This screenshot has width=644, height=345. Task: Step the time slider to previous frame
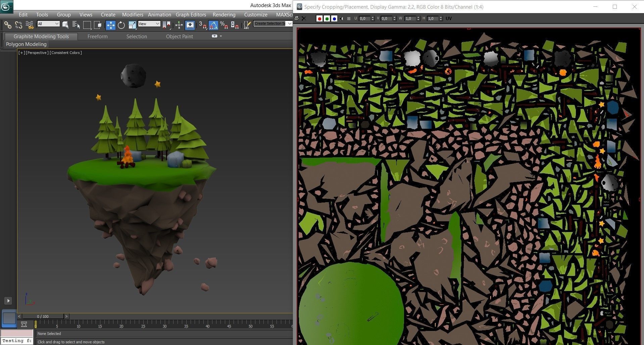point(19,316)
